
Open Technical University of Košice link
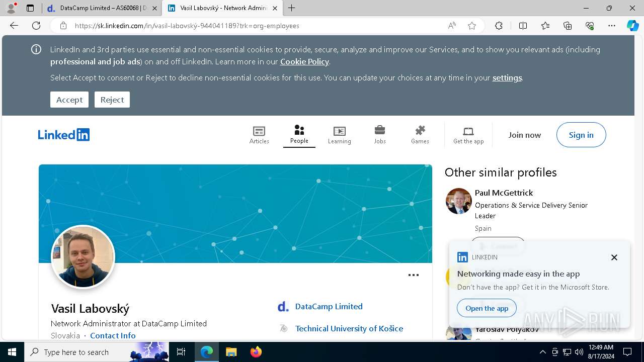click(349, 328)
